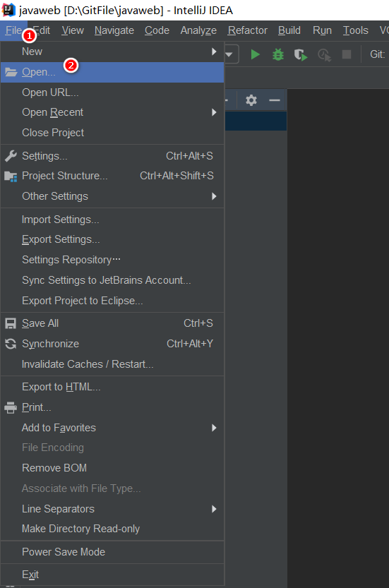
Task: Select Export Project to Eclipse...
Action: pyautogui.click(x=112, y=301)
